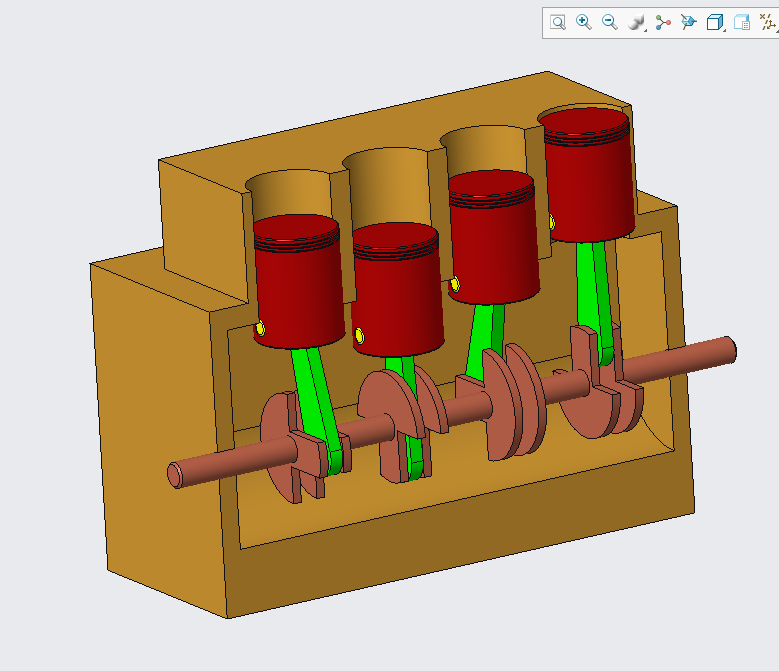779x671 pixels.
Task: Open the View Manager cube-with-list icon
Action: (x=742, y=22)
